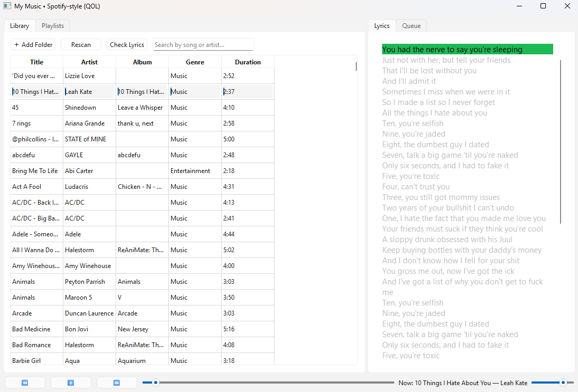Screen dimensions: 578x392
Task: Click album cell 'Leave a Whisper'
Action: [x=143, y=108]
